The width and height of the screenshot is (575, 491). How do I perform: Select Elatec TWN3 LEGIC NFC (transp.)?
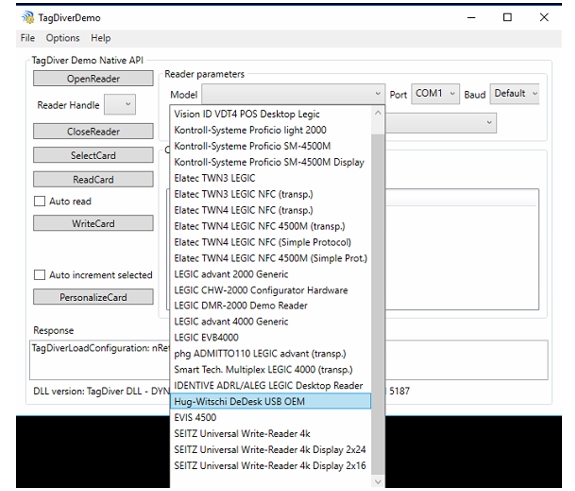point(271,194)
